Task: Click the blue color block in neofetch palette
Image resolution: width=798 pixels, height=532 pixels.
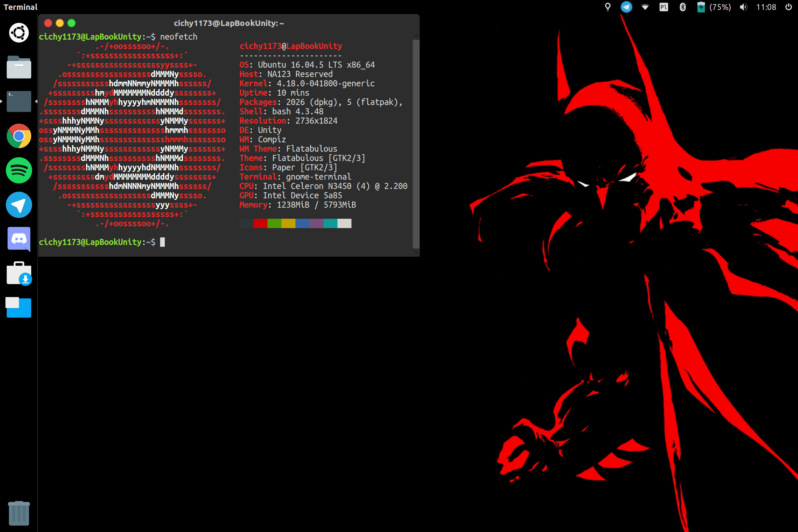Action: pos(302,223)
